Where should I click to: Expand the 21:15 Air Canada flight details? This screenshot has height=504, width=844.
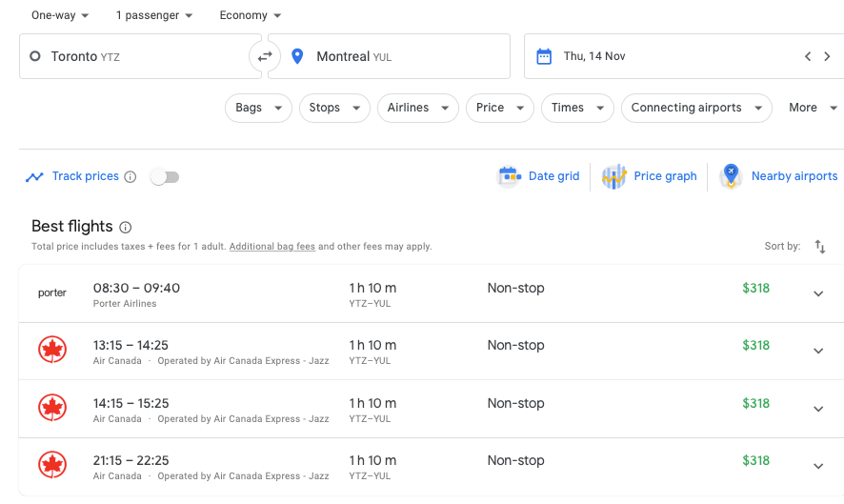coord(818,466)
